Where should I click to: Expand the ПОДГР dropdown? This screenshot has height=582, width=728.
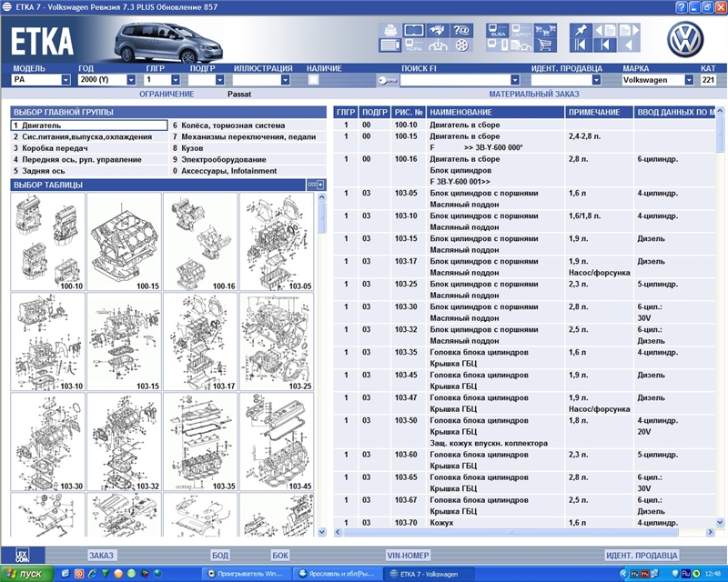point(219,80)
